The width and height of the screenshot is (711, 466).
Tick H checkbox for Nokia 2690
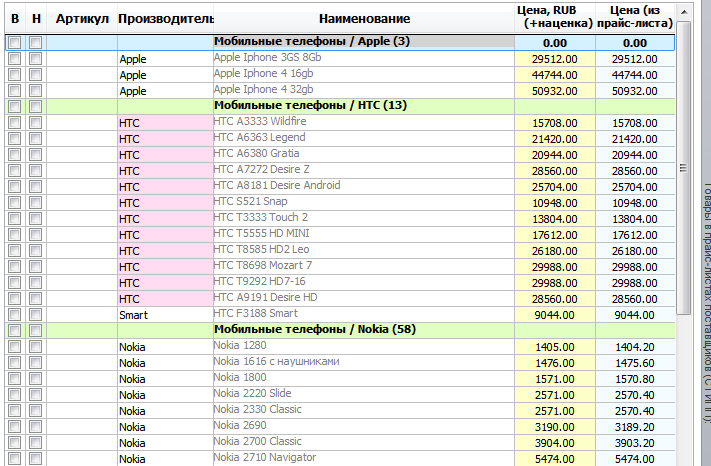[x=35, y=427]
